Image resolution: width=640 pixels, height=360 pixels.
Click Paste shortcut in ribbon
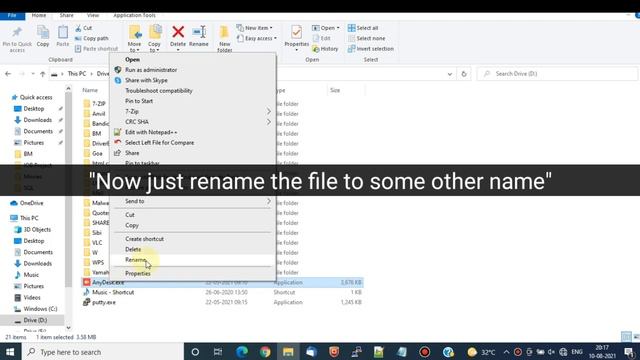pos(96,49)
